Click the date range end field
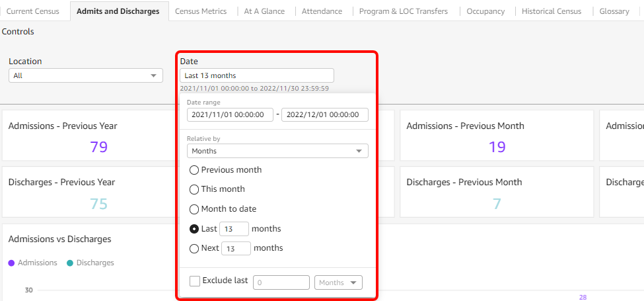Viewport: 644px width, 301px height. (325, 114)
